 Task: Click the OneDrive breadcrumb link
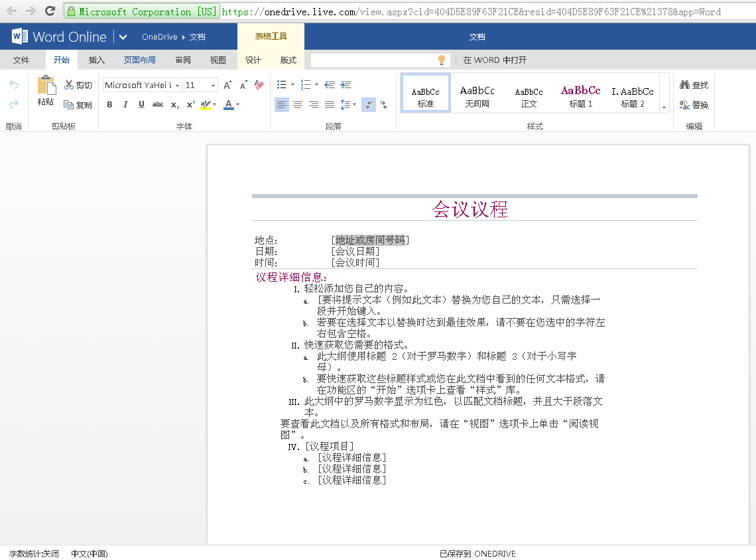tap(160, 37)
